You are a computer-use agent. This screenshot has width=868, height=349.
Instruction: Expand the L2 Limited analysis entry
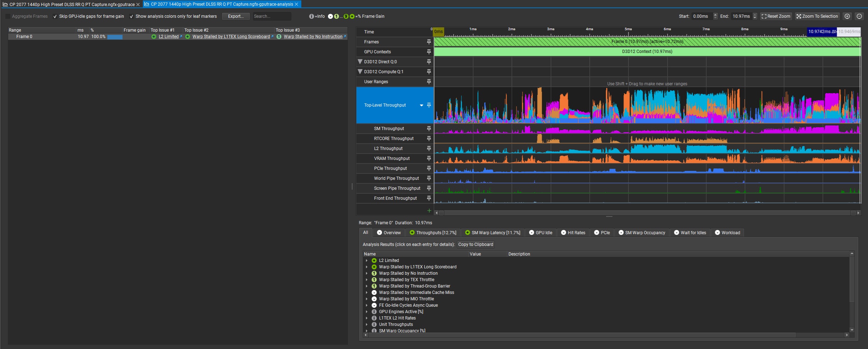point(367,261)
